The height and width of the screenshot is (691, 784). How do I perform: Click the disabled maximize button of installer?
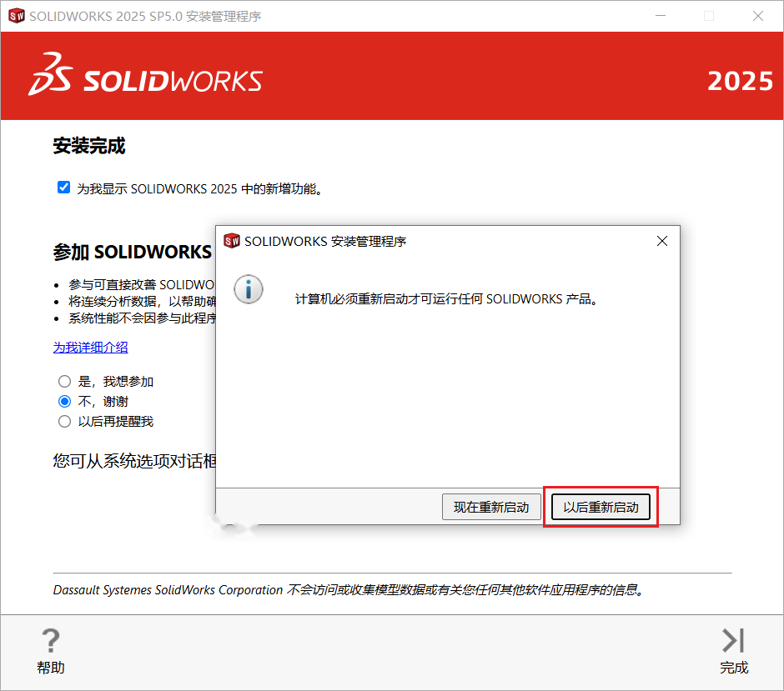click(709, 16)
